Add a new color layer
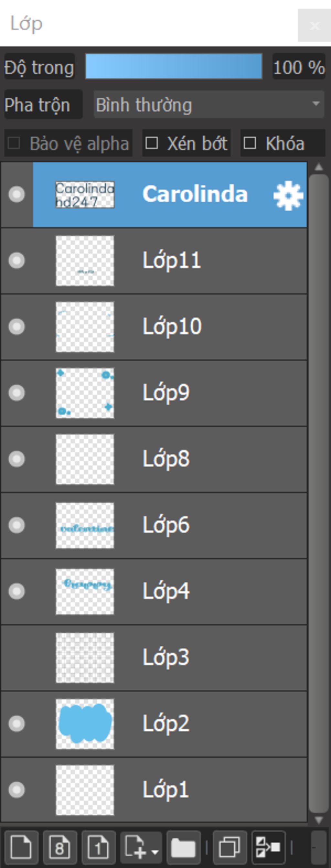This screenshot has height=868, width=331. point(21,847)
